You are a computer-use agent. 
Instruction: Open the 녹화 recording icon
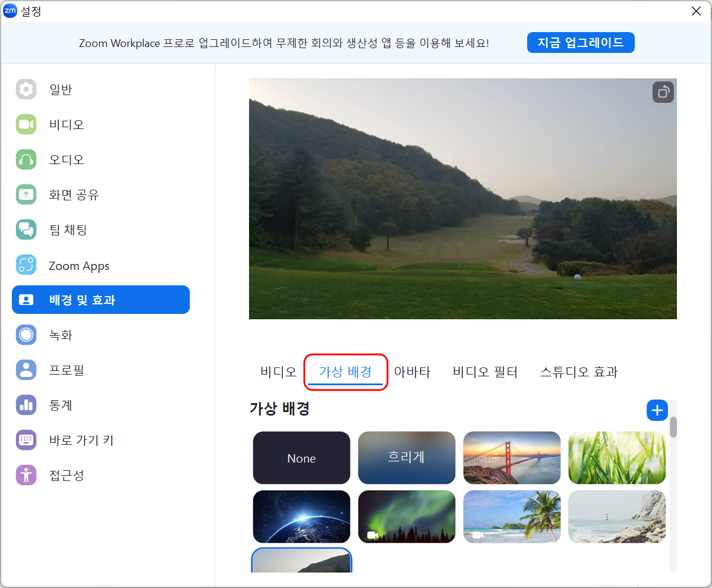[x=26, y=335]
